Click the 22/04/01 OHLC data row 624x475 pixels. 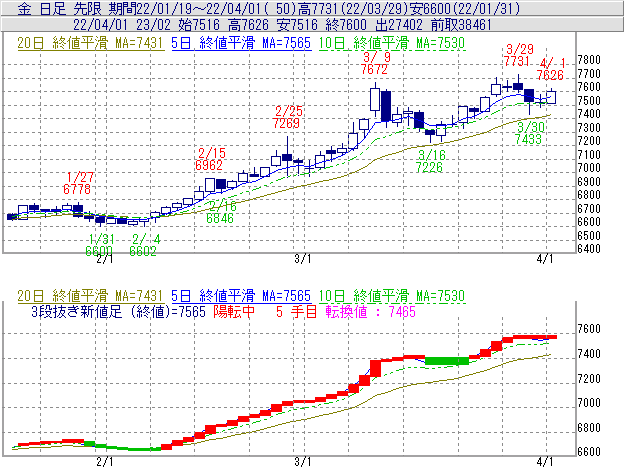[282, 24]
